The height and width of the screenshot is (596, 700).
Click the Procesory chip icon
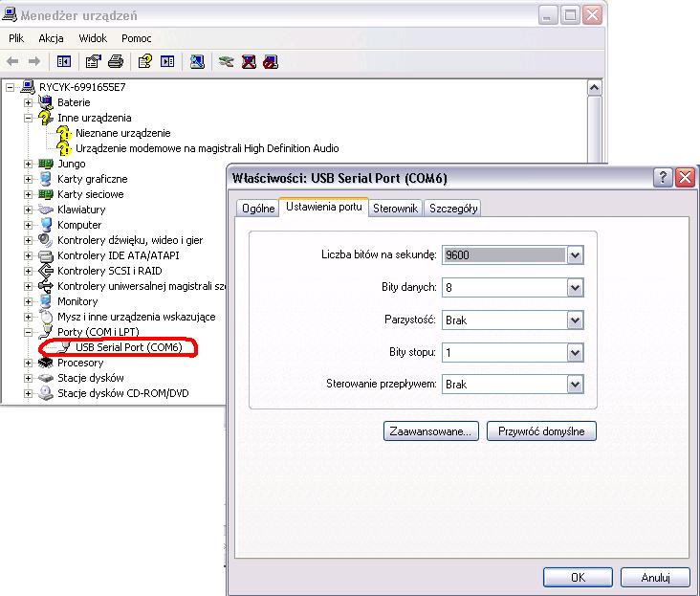tap(46, 362)
